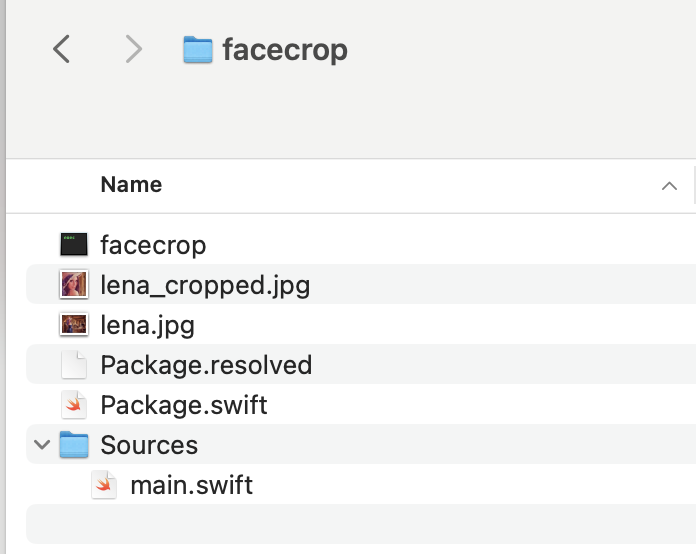
Task: Select the main.swift Swift file icon
Action: pos(104,485)
